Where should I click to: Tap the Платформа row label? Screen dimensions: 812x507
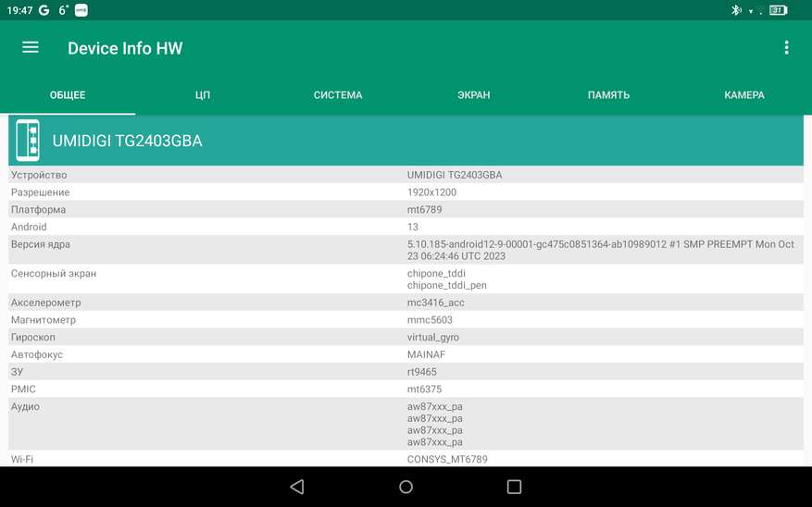click(38, 209)
